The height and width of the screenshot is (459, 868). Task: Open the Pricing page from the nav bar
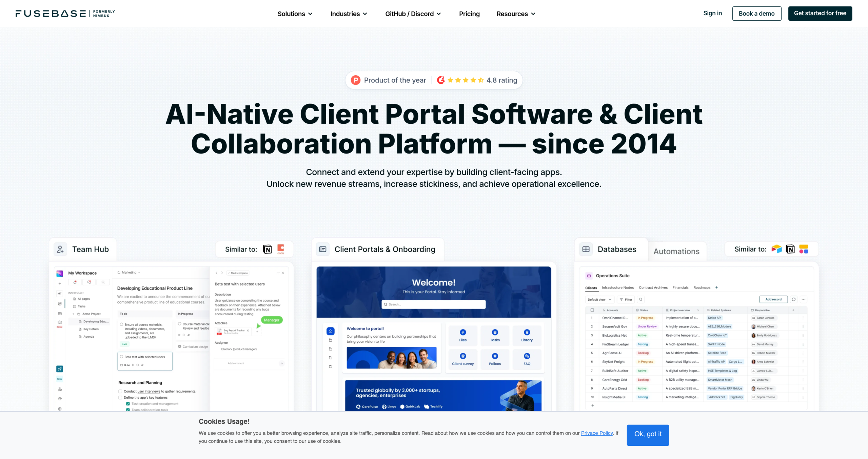pos(469,14)
